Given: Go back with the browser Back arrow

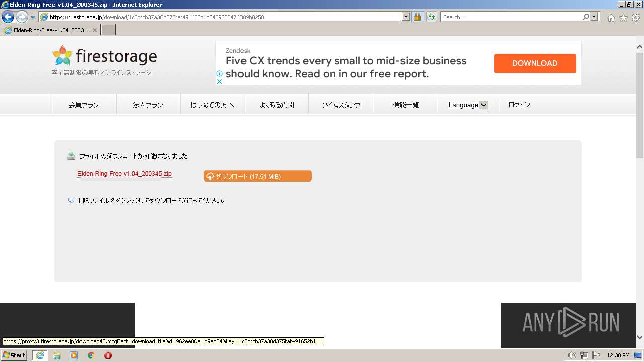Looking at the screenshot, I should pos(8,17).
